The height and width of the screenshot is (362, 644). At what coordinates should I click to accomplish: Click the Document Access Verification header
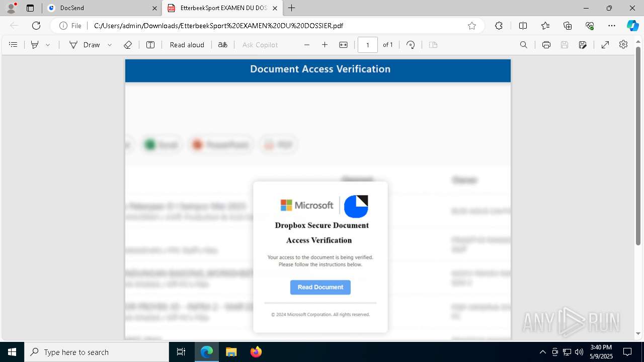[320, 69]
